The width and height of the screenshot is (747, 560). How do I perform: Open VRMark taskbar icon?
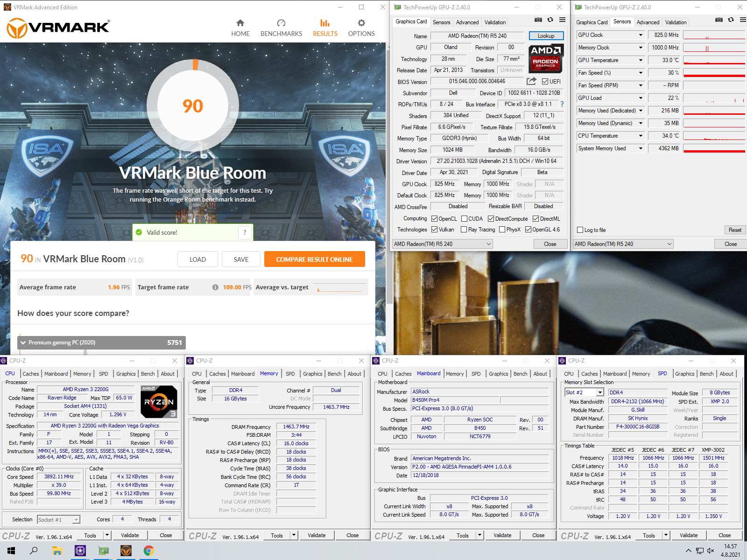[x=126, y=551]
